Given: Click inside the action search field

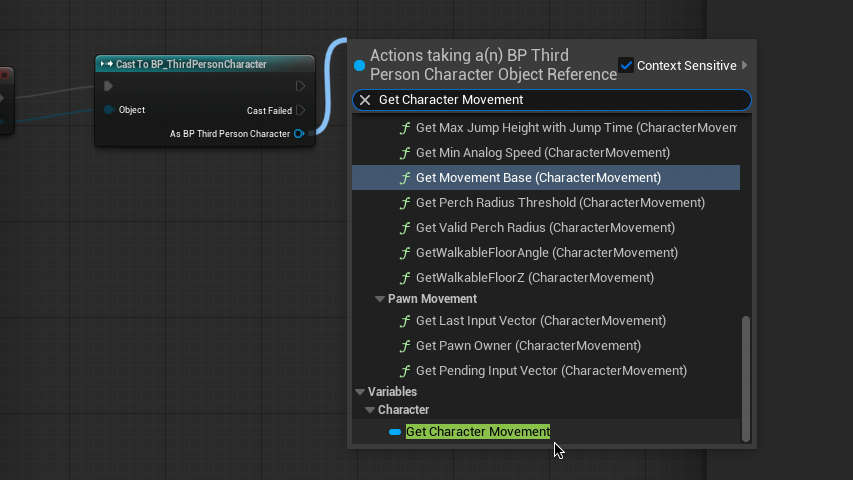Looking at the screenshot, I should point(560,100).
